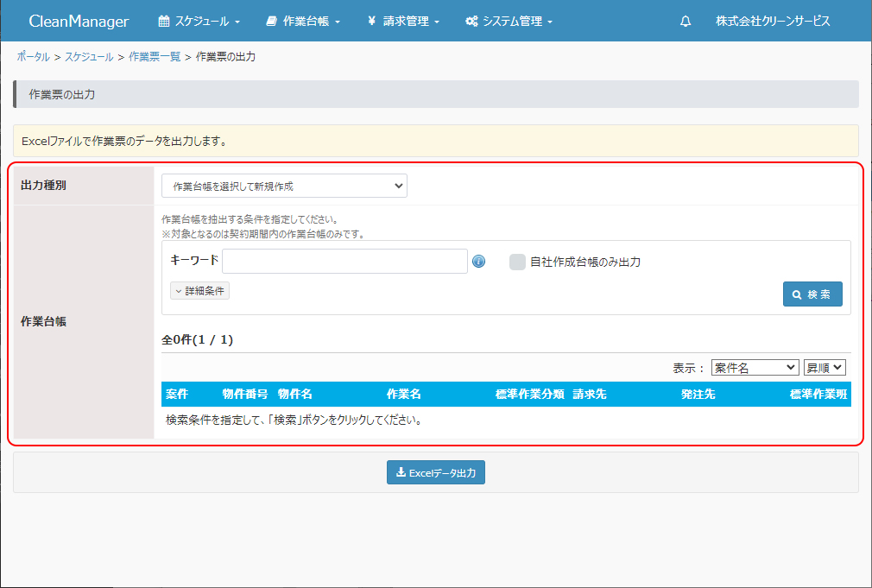Go to ポータル breadcrumb link
This screenshot has height=588, width=872.
click(x=33, y=57)
